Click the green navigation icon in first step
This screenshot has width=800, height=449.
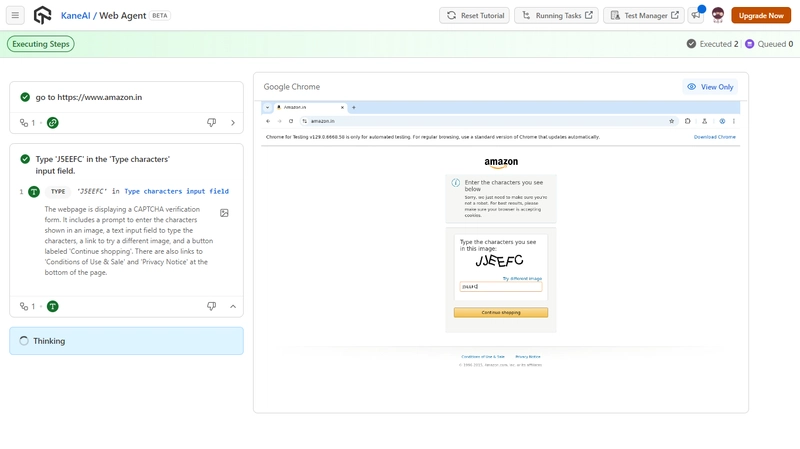[53, 122]
